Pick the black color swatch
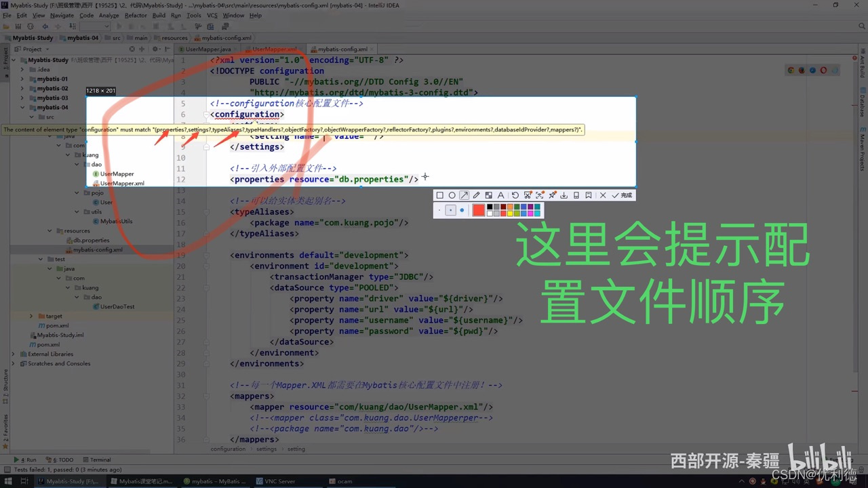Screen dimensions: 868x488 [490, 207]
